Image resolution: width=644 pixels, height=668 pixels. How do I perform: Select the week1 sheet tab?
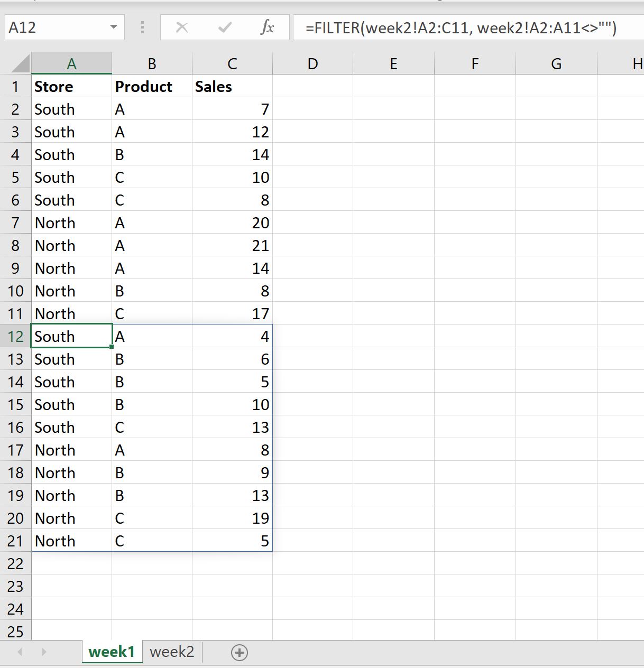pyautogui.click(x=112, y=652)
